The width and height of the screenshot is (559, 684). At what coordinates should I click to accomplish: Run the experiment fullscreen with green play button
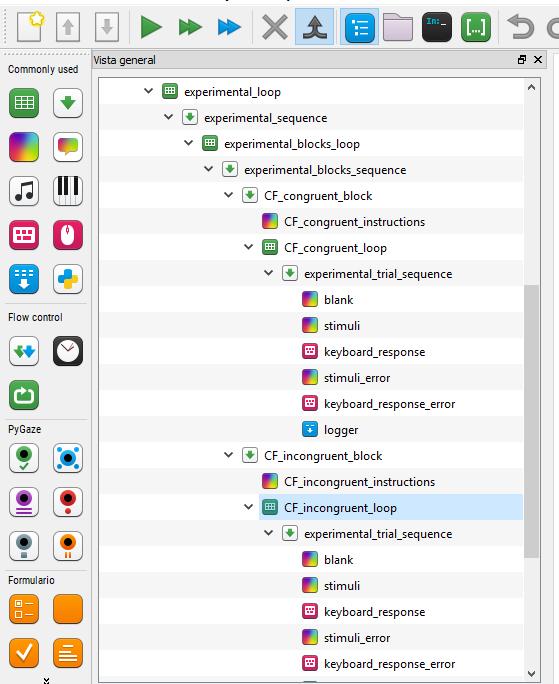(151, 27)
